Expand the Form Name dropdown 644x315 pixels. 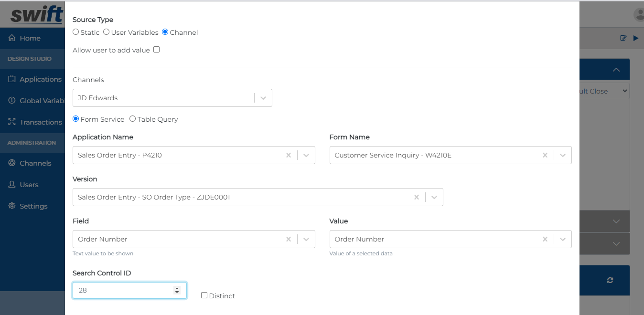coord(562,155)
